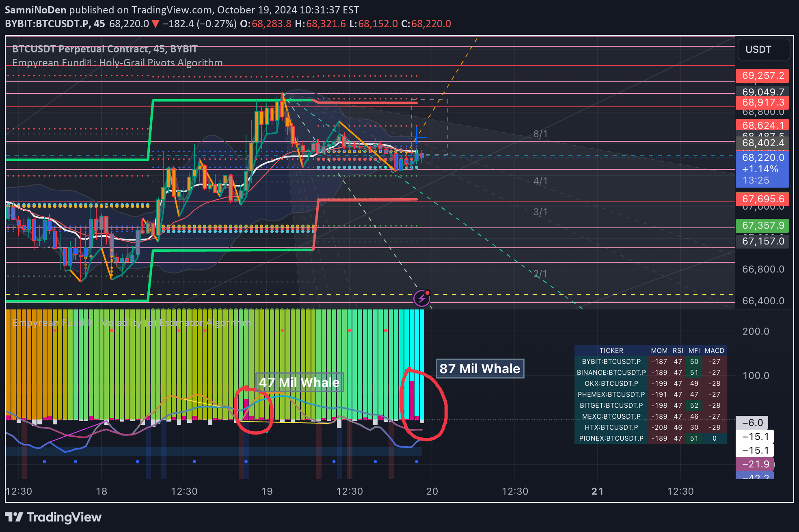Select the PHEMEX:BTCUSDT.P ticker row
The image size is (799, 532).
(611, 394)
